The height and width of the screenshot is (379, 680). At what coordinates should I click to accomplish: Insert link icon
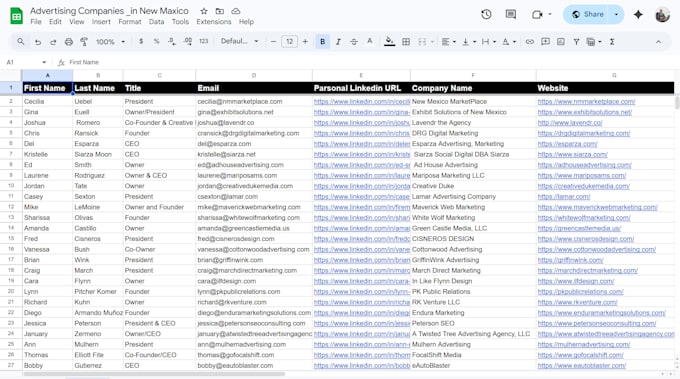pos(530,42)
